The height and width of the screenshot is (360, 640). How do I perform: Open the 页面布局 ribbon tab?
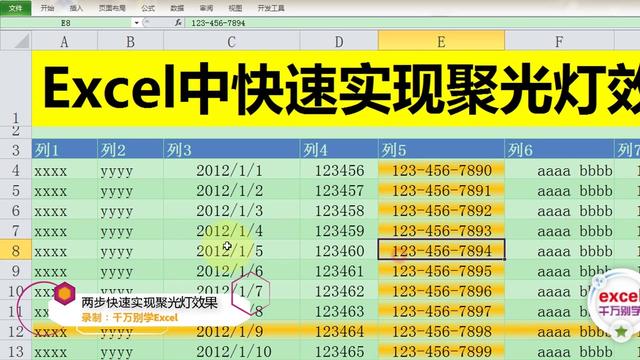tap(112, 8)
